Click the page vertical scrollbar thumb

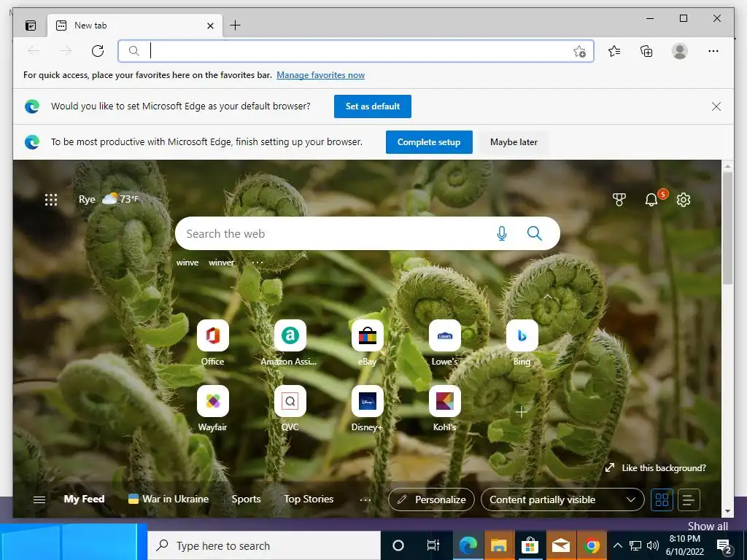pyautogui.click(x=727, y=228)
